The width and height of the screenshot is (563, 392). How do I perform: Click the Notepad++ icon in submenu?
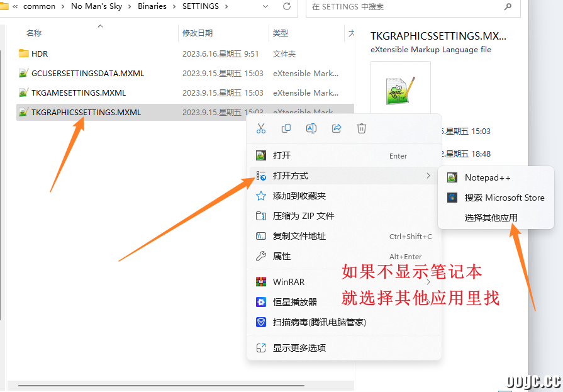coord(452,177)
